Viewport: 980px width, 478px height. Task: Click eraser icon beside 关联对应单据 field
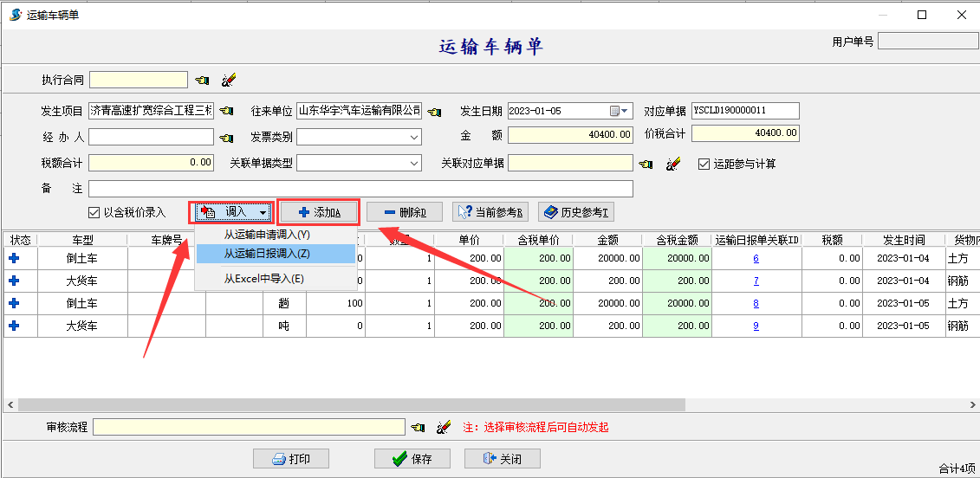(x=673, y=164)
